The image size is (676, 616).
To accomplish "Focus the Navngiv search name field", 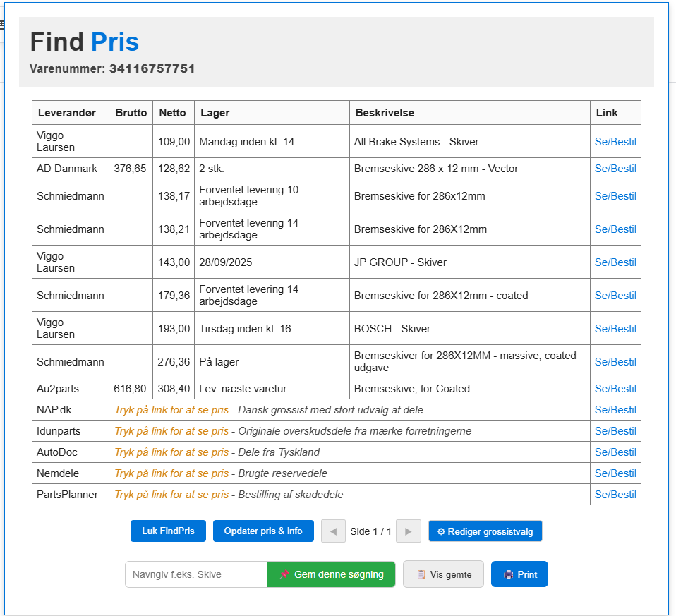I will 195,574.
